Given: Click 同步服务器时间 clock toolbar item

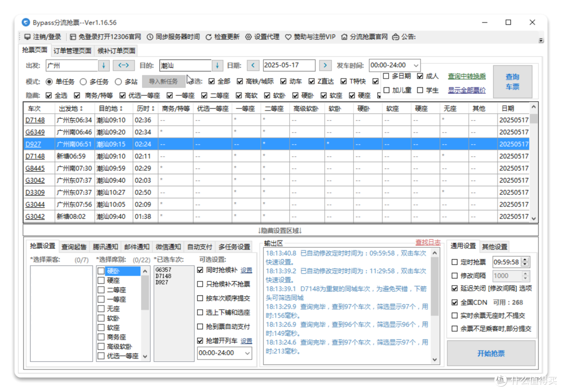Looking at the screenshot, I should pyautogui.click(x=173, y=37).
